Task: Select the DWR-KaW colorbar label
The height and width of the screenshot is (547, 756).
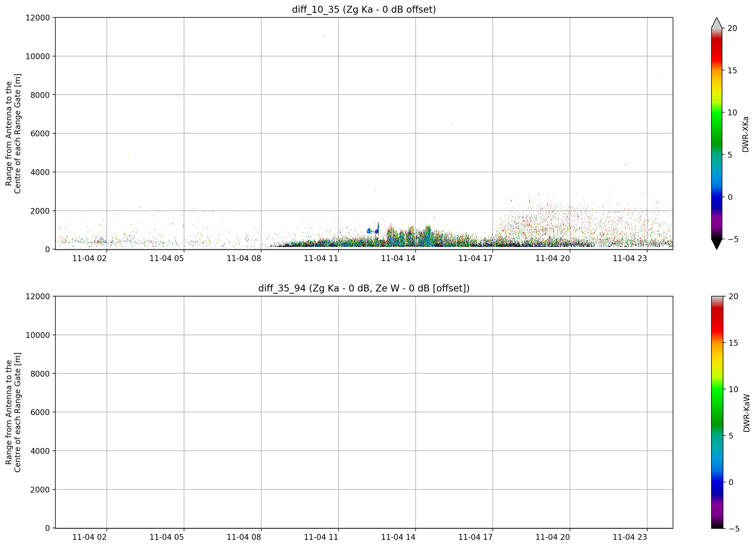Action: [x=747, y=413]
